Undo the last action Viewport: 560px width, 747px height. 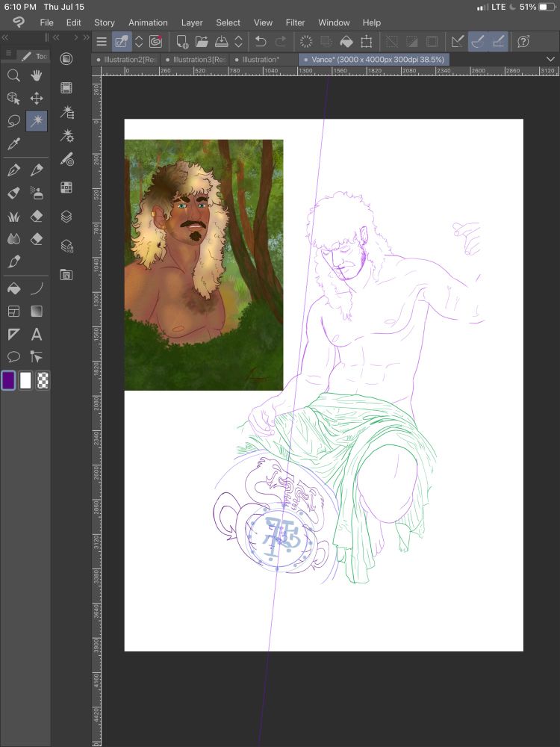[x=261, y=41]
